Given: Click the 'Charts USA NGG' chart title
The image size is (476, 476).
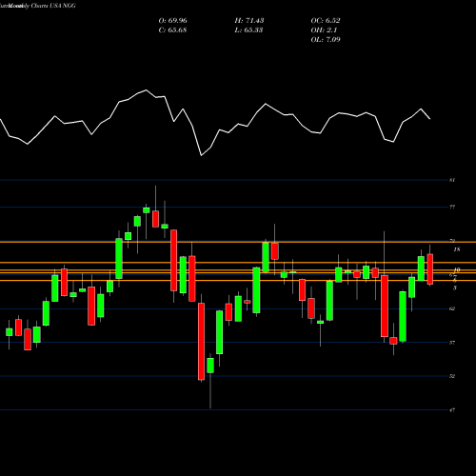Looking at the screenshot, I should pyautogui.click(x=53, y=6).
